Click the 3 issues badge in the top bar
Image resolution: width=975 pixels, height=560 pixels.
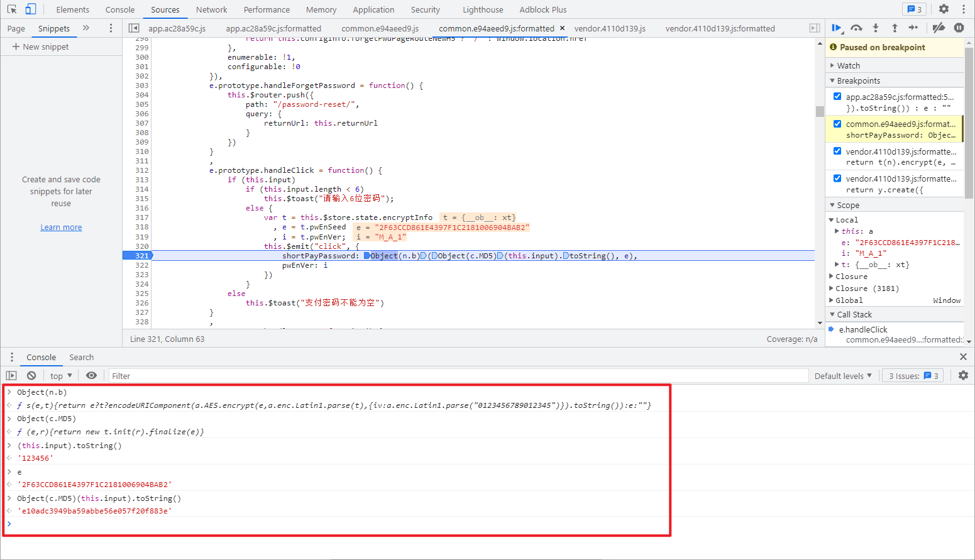point(914,9)
